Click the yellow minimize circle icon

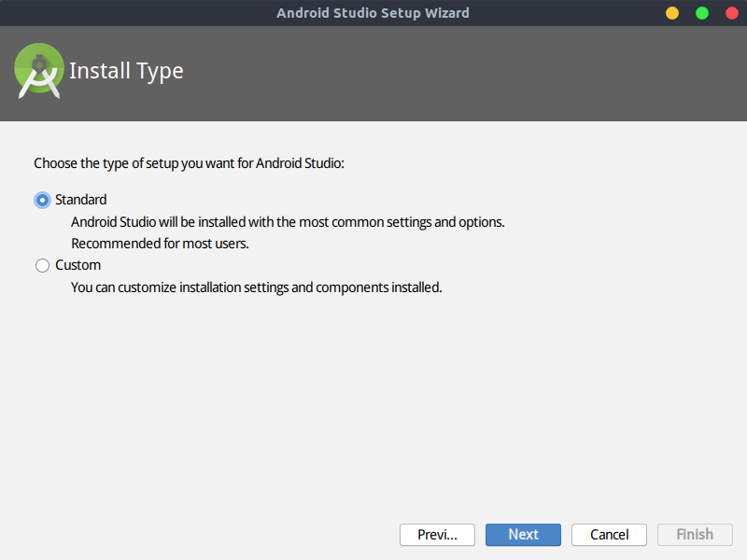pyautogui.click(x=671, y=13)
